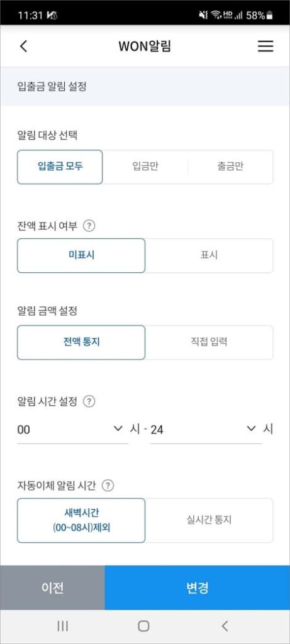The image size is (290, 644).
Task: Open the hamburger menu
Action: [x=265, y=47]
